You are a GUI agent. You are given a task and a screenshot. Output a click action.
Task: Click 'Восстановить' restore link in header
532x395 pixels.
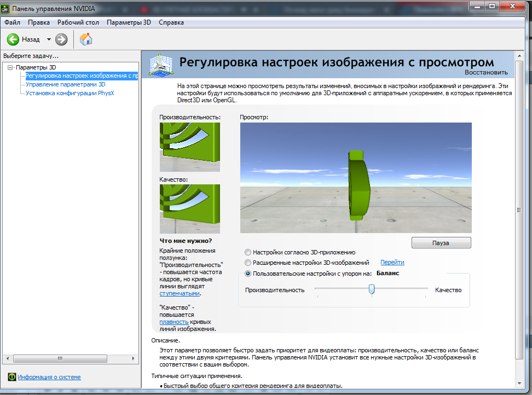tap(486, 72)
